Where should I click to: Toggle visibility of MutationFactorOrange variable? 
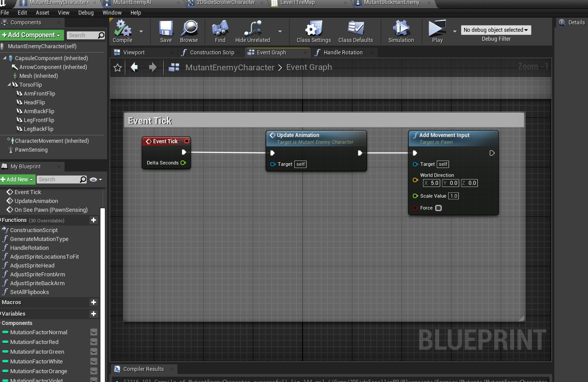pyautogui.click(x=94, y=371)
